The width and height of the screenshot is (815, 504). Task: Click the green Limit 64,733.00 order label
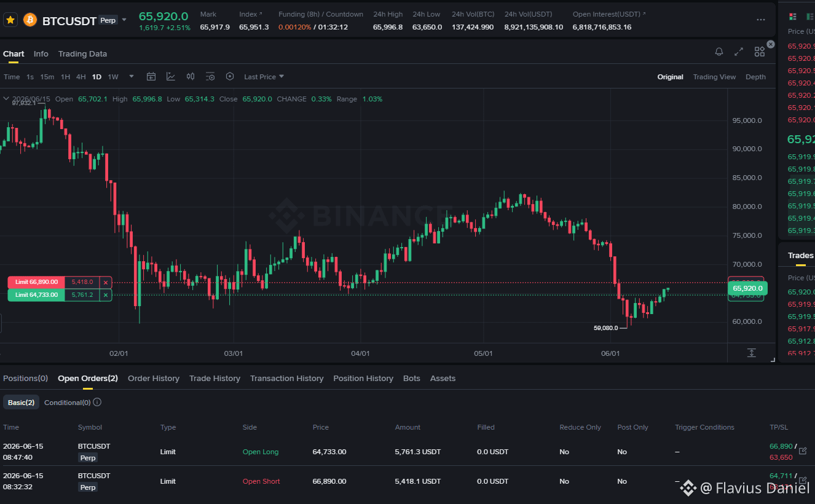(x=36, y=295)
